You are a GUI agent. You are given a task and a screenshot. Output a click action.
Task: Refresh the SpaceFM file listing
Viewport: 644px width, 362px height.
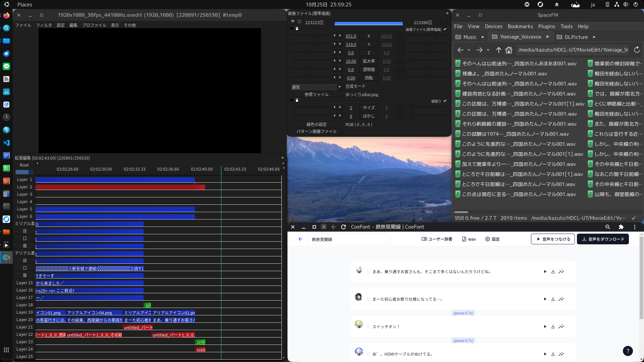(x=637, y=50)
